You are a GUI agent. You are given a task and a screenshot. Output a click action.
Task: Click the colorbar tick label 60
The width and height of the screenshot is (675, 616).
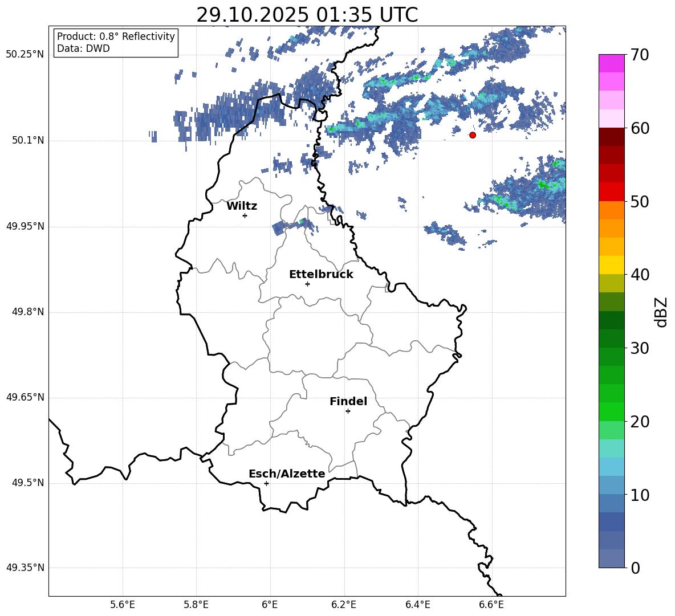pos(640,128)
